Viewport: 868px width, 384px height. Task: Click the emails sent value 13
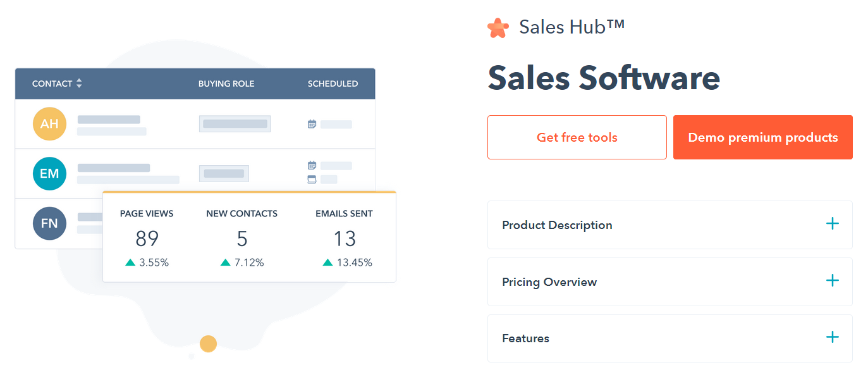pos(345,238)
